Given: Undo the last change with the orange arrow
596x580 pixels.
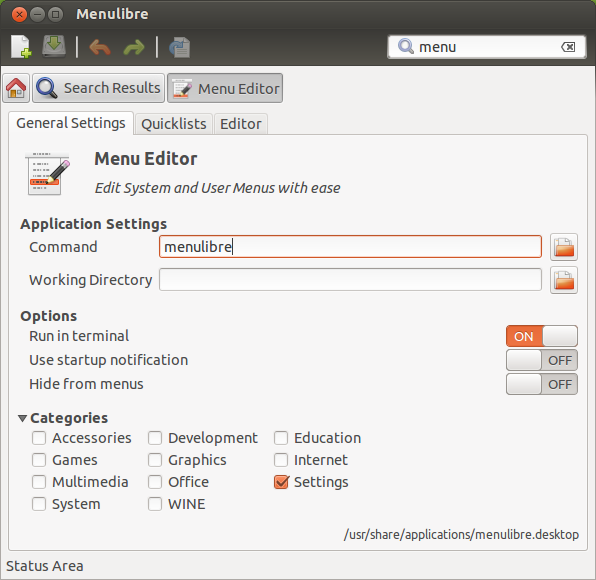Looking at the screenshot, I should tap(100, 48).
